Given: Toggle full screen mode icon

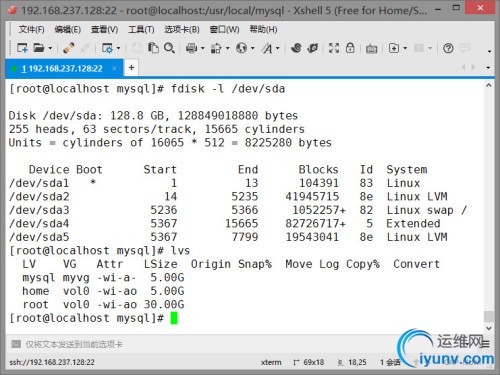Looking at the screenshot, I should coord(334,48).
